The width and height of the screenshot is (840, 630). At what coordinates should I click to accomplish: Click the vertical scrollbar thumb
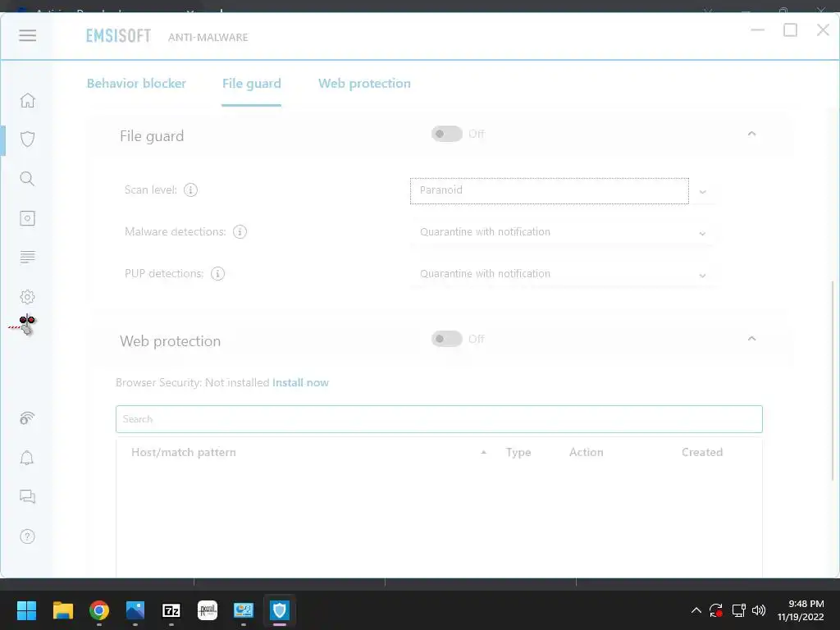(833, 381)
